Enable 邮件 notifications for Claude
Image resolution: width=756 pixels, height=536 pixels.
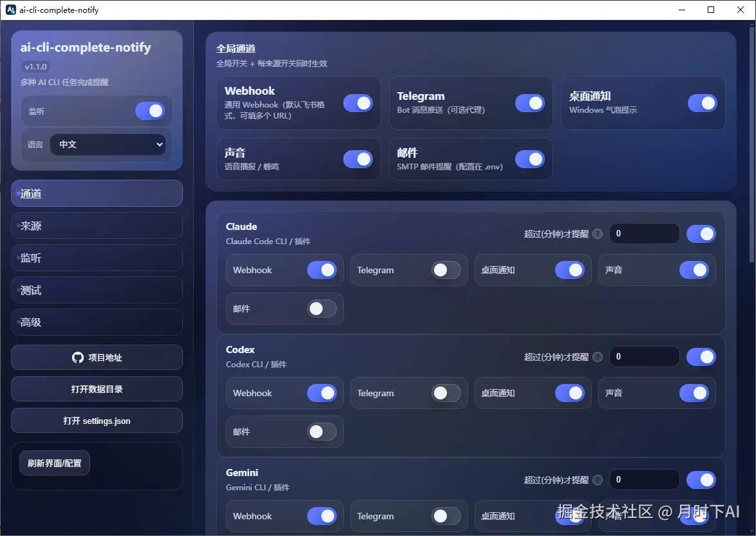321,309
